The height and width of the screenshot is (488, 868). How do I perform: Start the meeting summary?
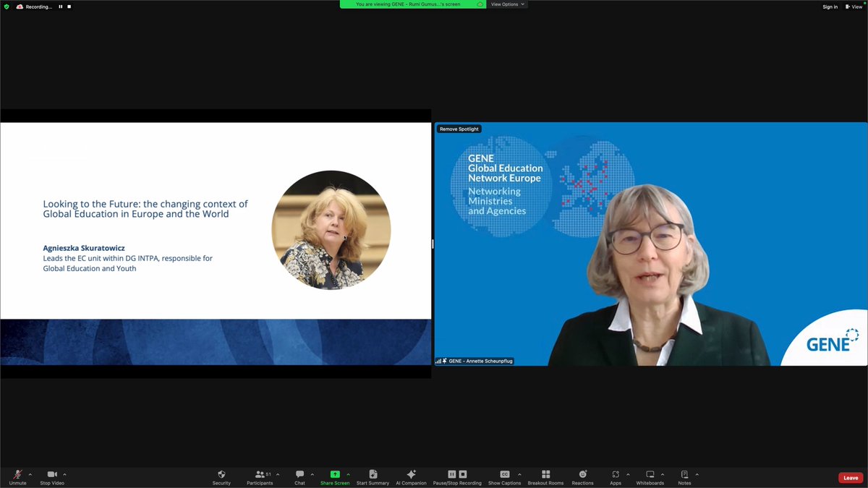373,477
